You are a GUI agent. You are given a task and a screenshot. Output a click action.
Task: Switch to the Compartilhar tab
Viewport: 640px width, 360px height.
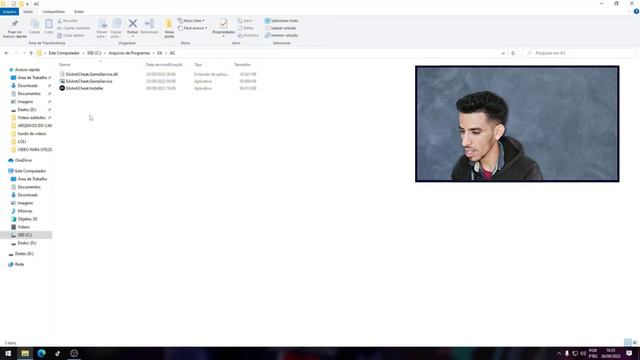[x=53, y=12]
